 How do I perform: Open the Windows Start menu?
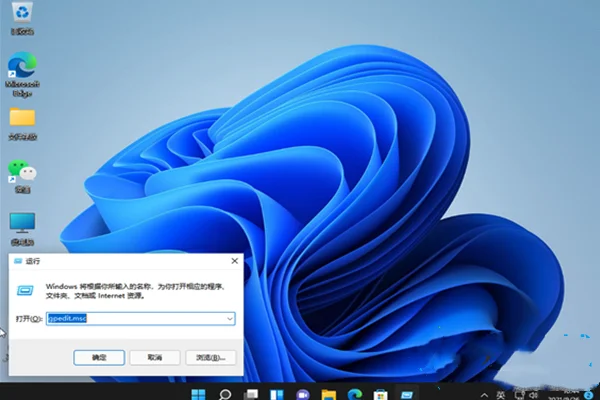click(x=199, y=394)
